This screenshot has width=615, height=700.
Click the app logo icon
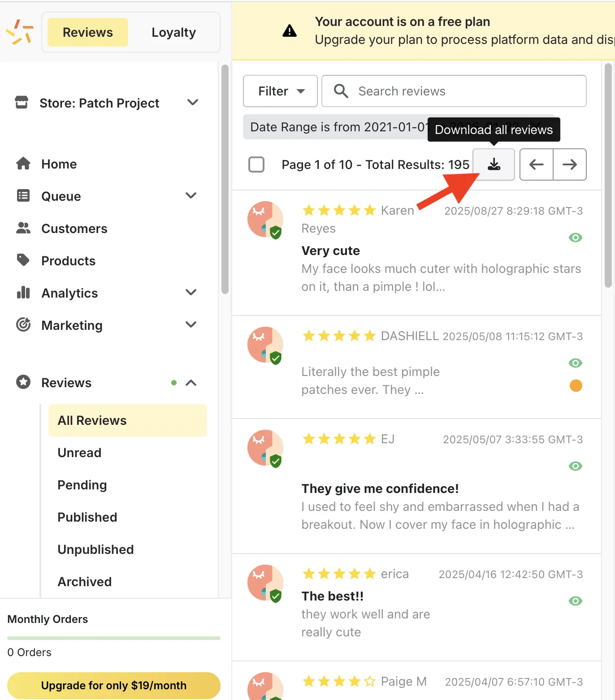tap(20, 32)
